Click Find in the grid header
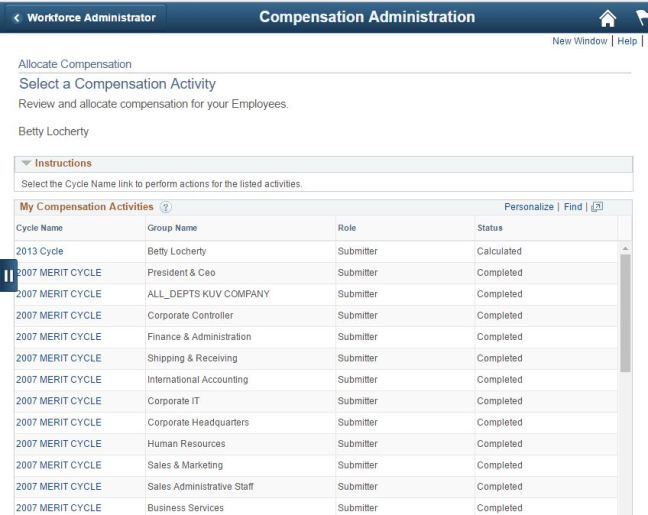 click(572, 207)
